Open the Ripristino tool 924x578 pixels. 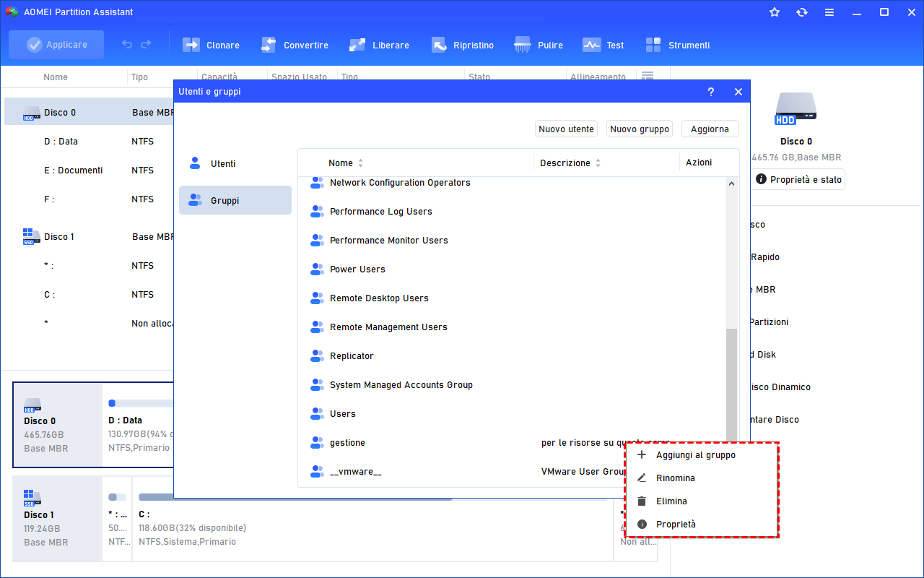point(463,45)
